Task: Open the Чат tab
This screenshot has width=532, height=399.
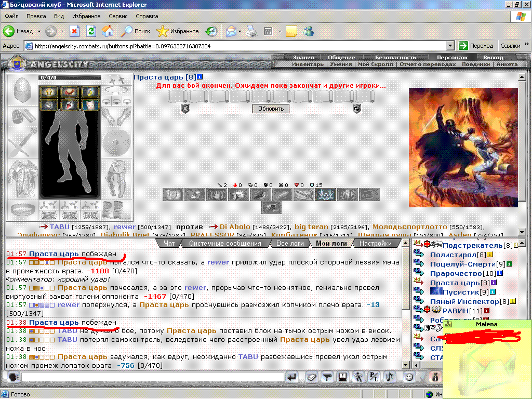Action: coord(169,243)
